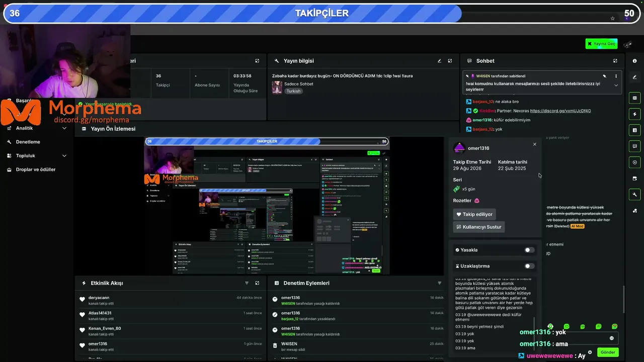Pop out the session stats panel

(257, 61)
